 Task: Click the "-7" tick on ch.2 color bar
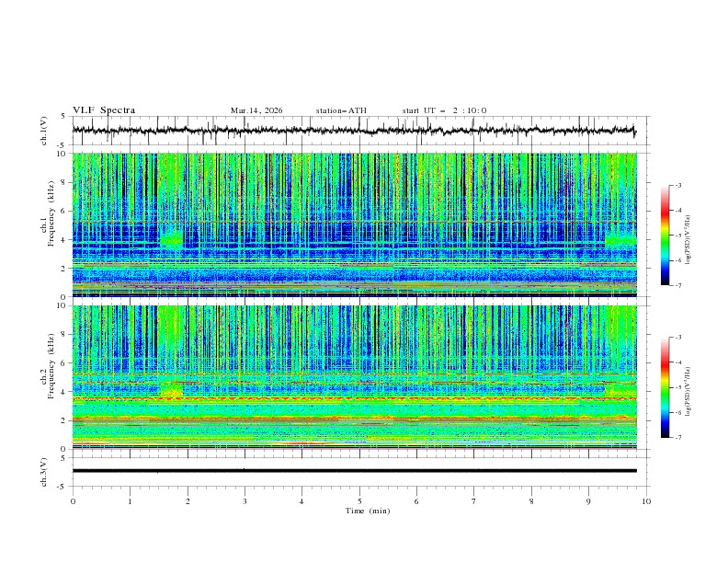click(678, 437)
